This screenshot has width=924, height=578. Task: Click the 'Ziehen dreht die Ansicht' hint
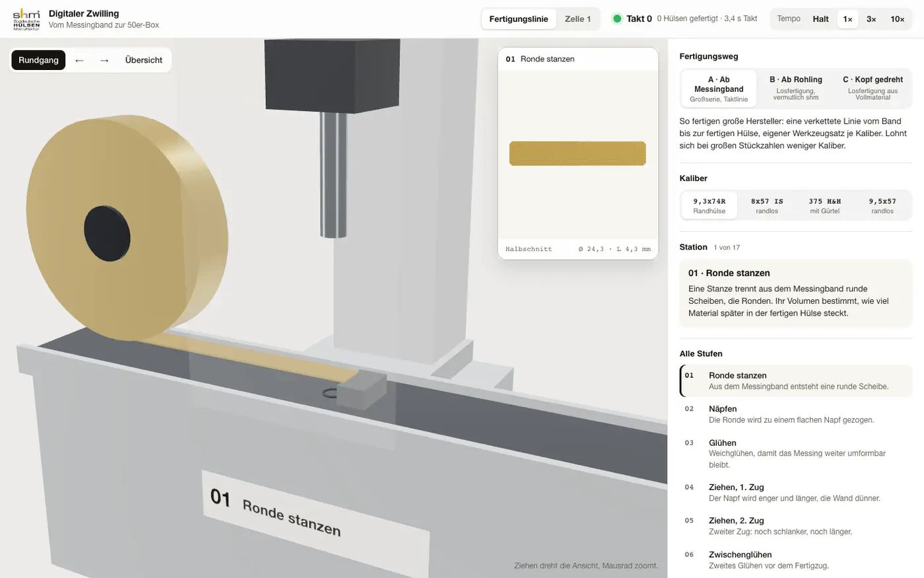point(586,565)
